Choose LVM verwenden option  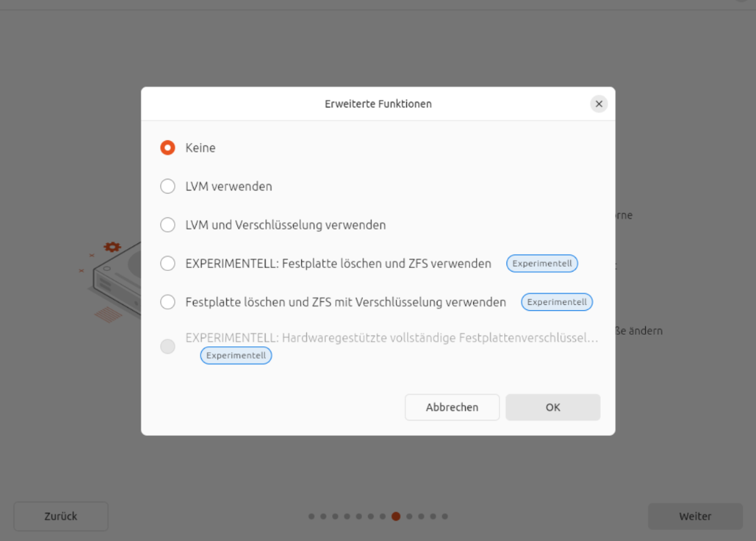[x=168, y=187]
